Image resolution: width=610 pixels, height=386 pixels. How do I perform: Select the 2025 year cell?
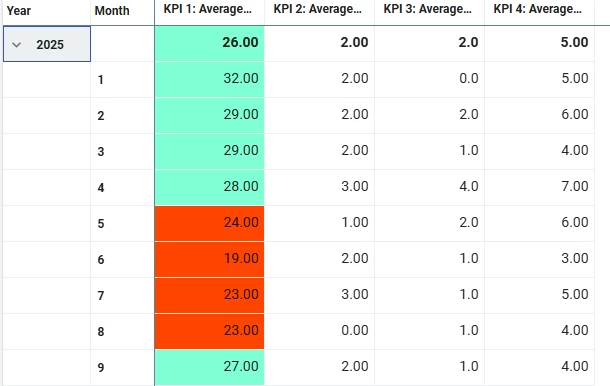coord(47,44)
